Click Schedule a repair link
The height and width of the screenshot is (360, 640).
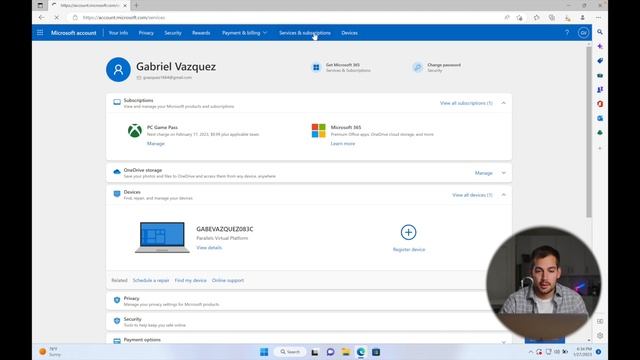point(151,280)
